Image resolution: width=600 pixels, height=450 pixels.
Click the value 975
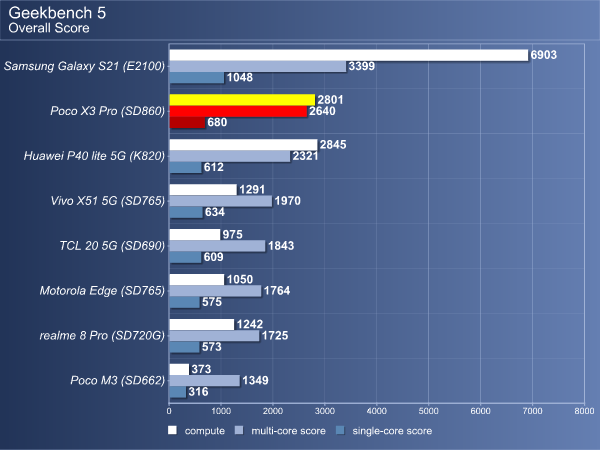click(x=233, y=235)
